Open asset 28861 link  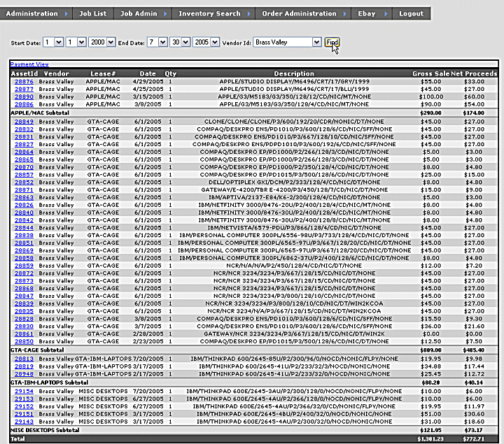pyautogui.click(x=24, y=334)
